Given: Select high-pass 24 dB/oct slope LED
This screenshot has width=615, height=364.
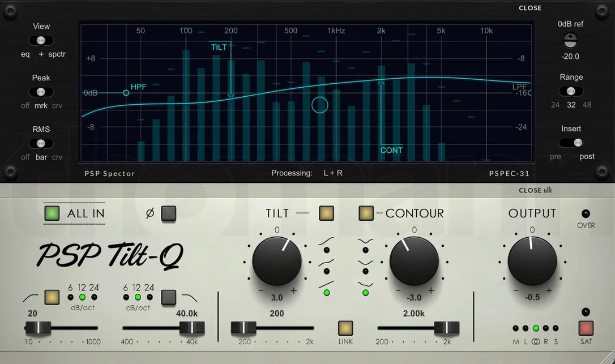Looking at the screenshot, I should click(x=94, y=297).
